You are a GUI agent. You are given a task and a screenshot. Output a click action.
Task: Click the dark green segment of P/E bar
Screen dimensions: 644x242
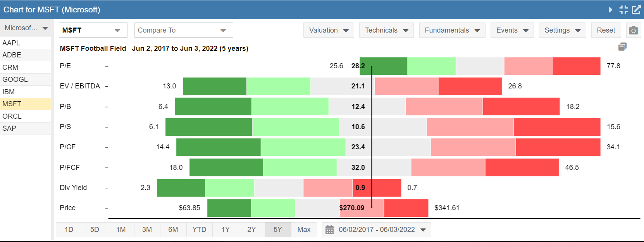tap(384, 66)
